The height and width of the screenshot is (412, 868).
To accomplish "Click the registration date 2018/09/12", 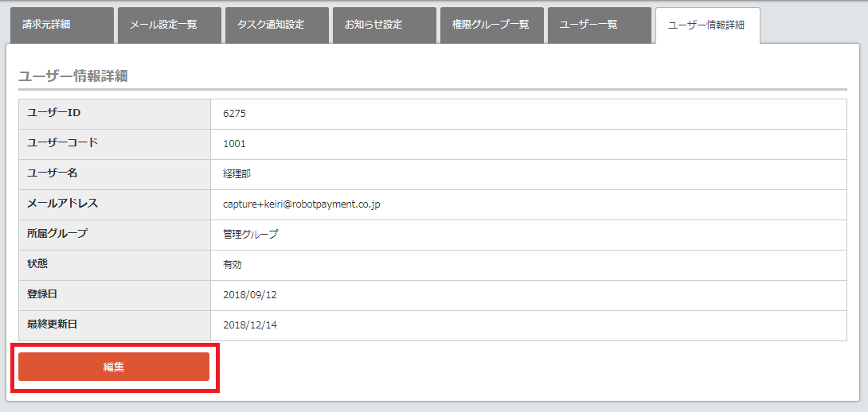I will coord(250,295).
